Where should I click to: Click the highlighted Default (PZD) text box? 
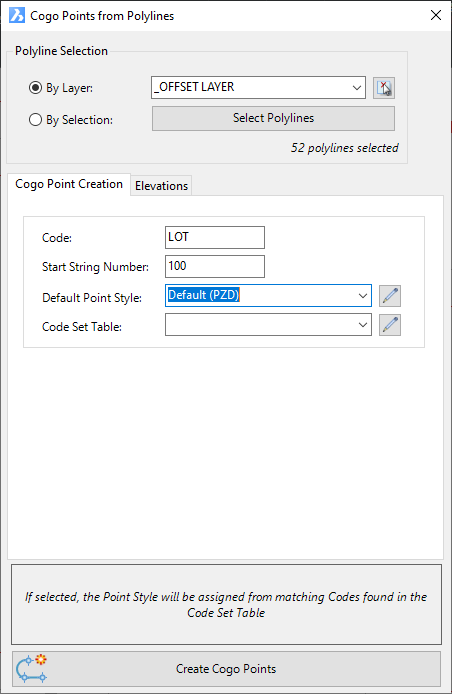click(204, 295)
